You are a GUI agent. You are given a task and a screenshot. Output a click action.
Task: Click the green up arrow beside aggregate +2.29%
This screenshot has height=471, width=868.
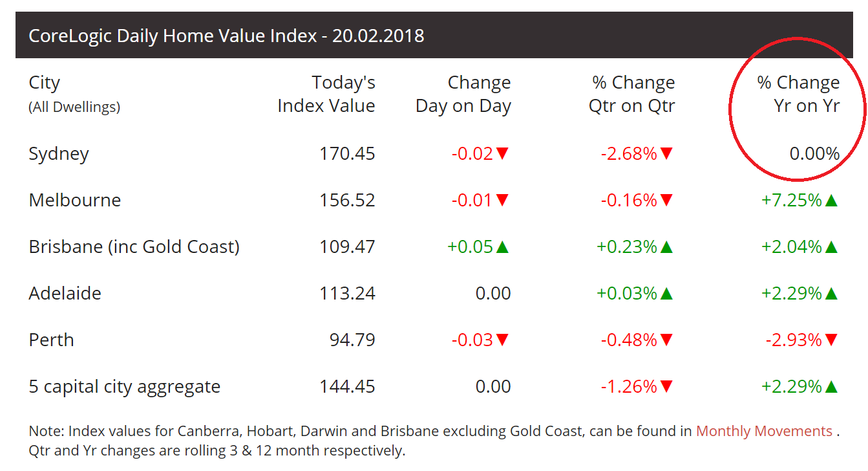click(x=831, y=387)
